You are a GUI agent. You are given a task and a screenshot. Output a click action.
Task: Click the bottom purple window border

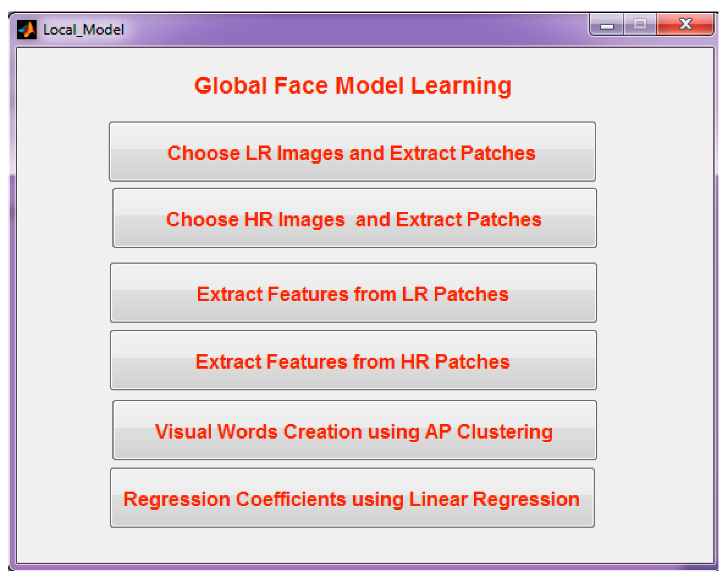357,567
